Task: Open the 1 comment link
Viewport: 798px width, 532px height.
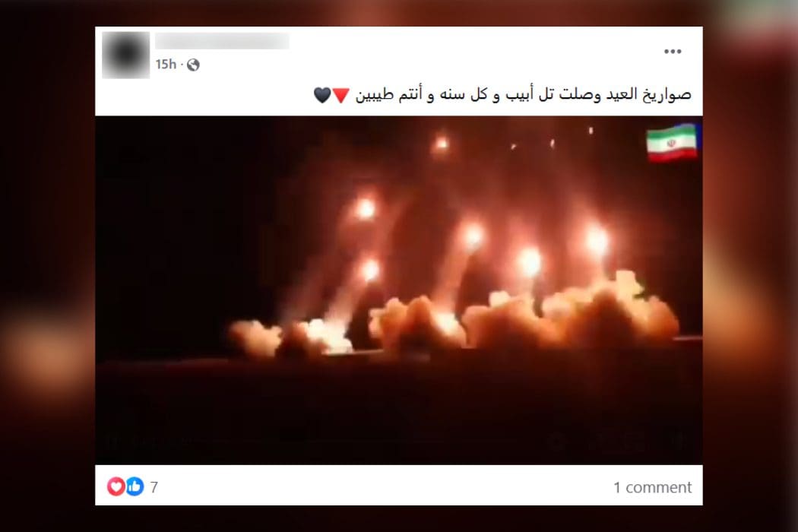Action: (x=652, y=488)
